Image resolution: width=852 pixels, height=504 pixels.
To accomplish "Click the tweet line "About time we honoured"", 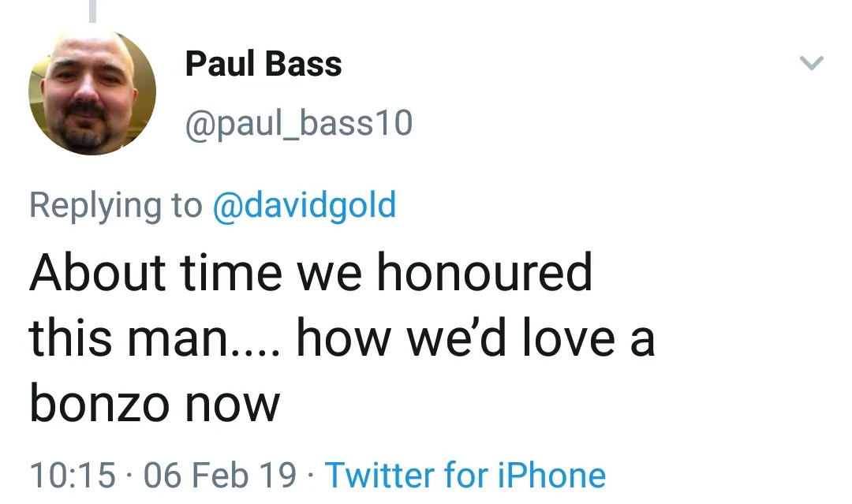I will click(311, 273).
